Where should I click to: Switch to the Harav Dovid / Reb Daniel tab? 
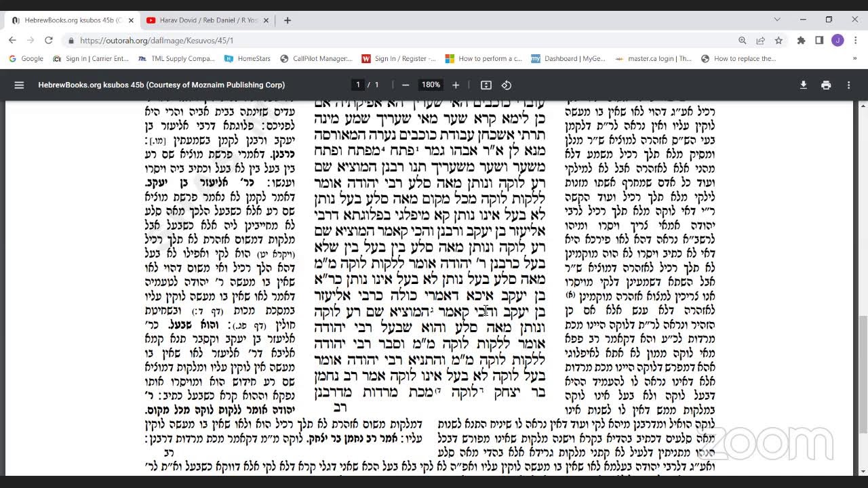tap(207, 20)
